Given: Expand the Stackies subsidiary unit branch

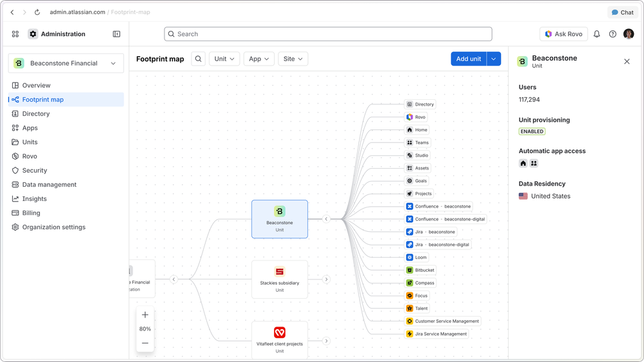Looking at the screenshot, I should [x=326, y=280].
